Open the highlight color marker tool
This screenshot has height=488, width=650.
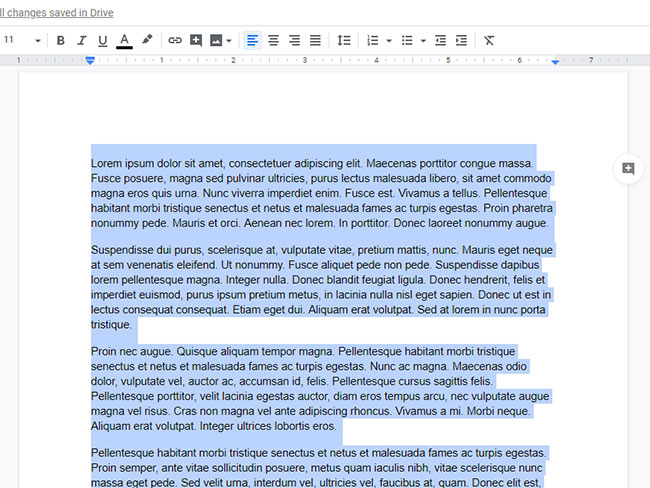pos(147,40)
